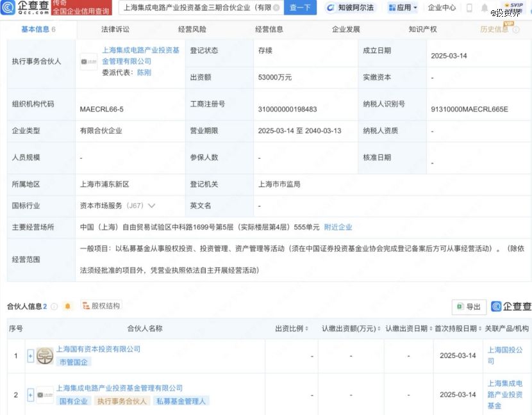Open related product 上海集成电路产业投资基金 link
Image resolution: width=532 pixels, height=415 pixels.
tap(505, 395)
